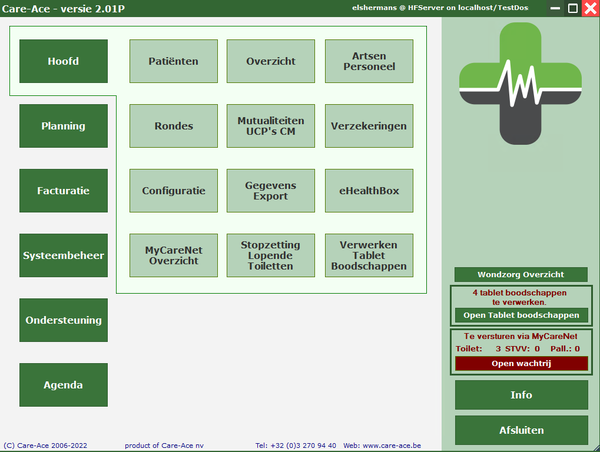This screenshot has height=452, width=600.
Task: Click Stopzetting Lopende Toiletten
Action: point(270,255)
